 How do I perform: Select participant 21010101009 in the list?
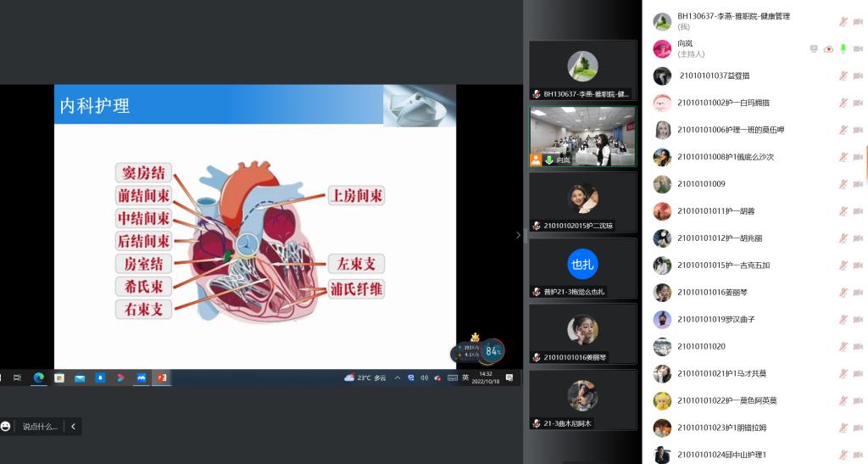[x=701, y=184]
